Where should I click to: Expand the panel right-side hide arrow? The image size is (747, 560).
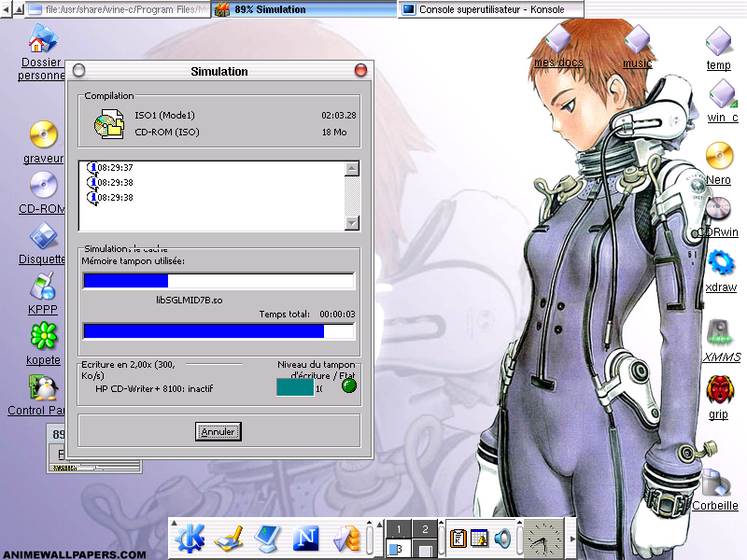572,539
